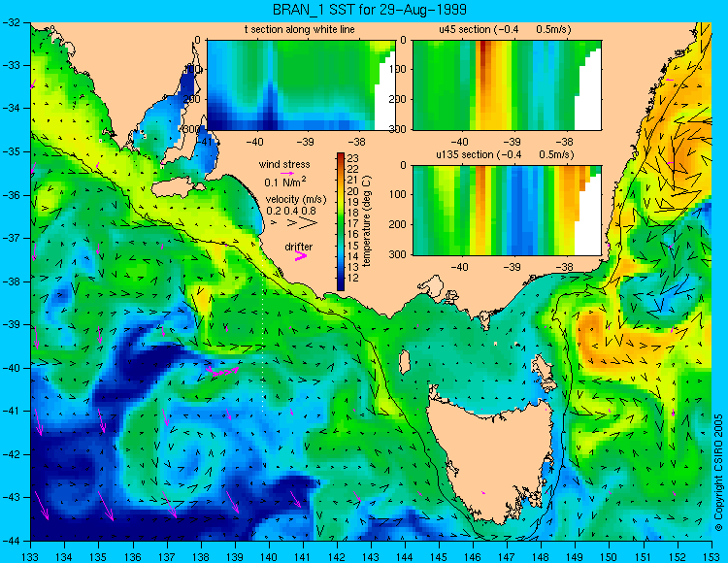Select the 18 tick on the temperature colorbar
Image resolution: width=728 pixels, height=563 pixels.
[x=352, y=213]
